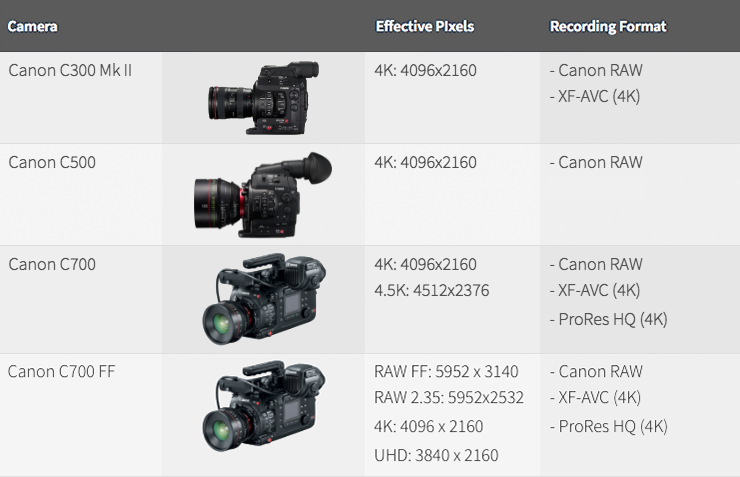This screenshot has width=740, height=477.
Task: Click Canon RAW in the Canon C500 row
Action: (600, 162)
